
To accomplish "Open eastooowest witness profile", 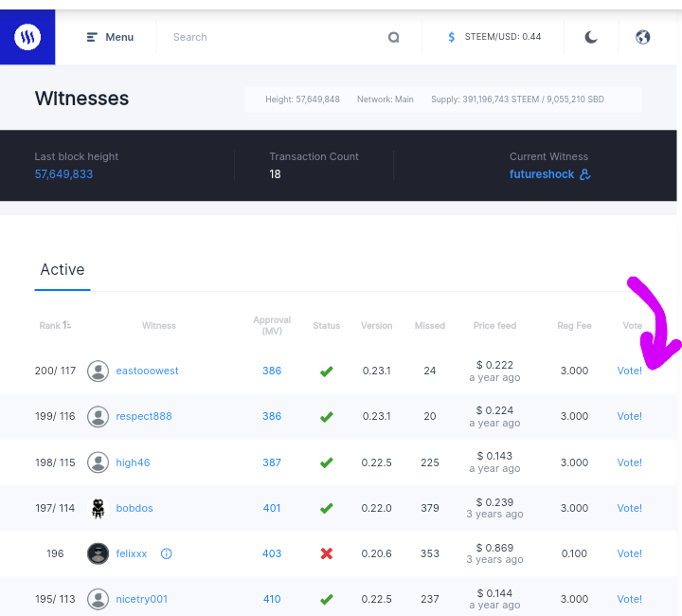I will tap(147, 371).
